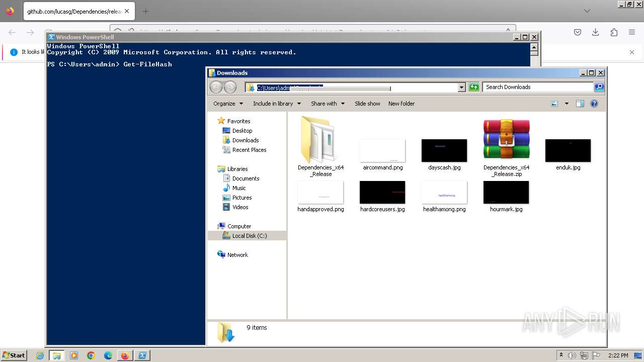Click the Firefox Back arrow
Image resolution: width=644 pixels, height=362 pixels.
[x=12, y=32]
